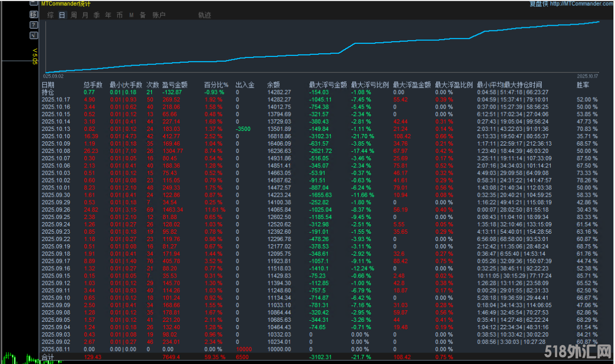Screen dimensions: 615x364
Task: Click the 盈亏金额 column header
Action: pyautogui.click(x=175, y=84)
